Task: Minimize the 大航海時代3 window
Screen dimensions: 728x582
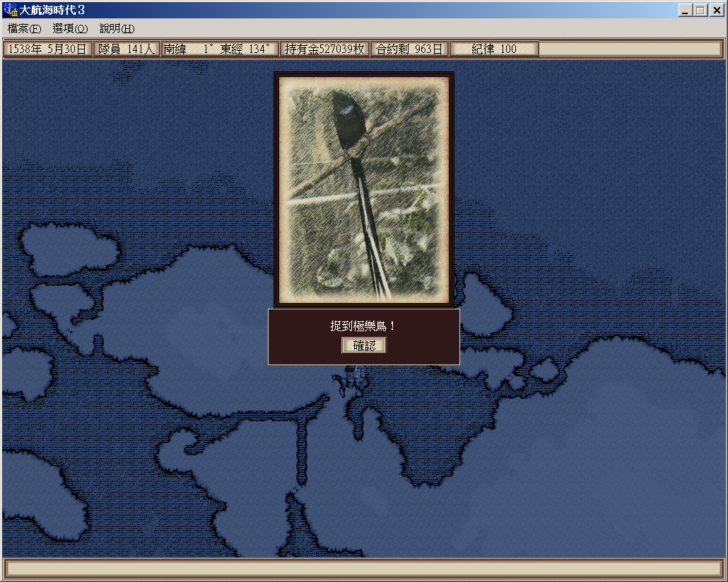Action: 686,10
